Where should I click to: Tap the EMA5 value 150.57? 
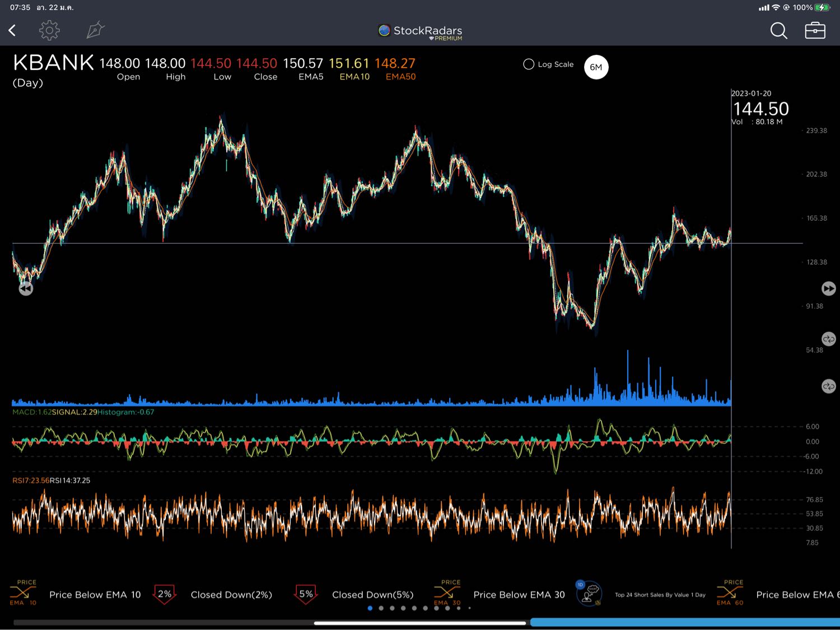(x=303, y=63)
